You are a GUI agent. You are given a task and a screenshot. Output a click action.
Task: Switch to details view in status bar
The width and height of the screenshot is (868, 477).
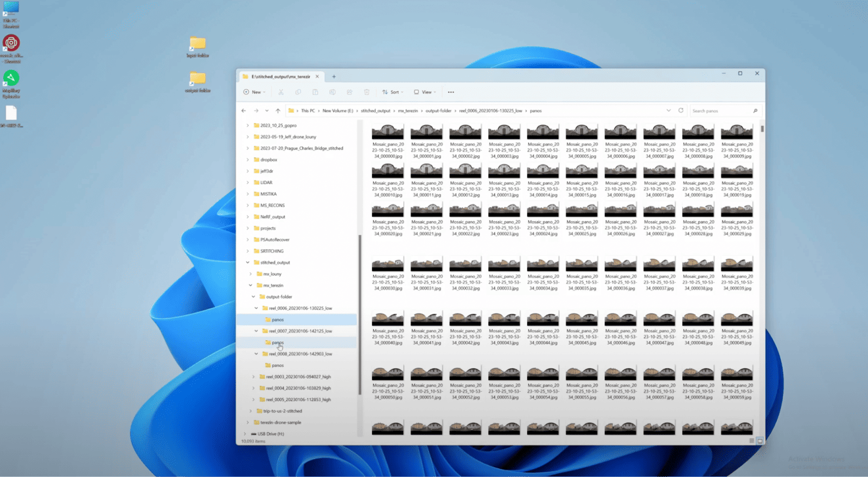tap(751, 441)
